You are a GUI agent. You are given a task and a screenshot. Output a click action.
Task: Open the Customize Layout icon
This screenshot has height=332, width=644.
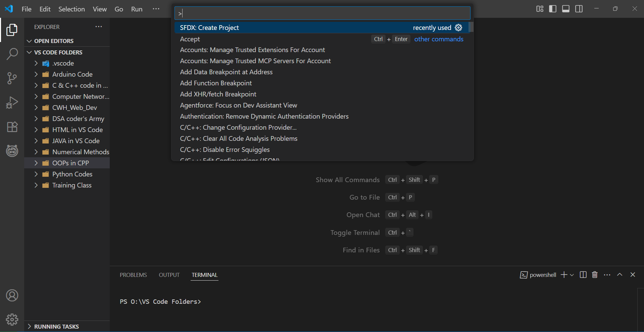540,9
